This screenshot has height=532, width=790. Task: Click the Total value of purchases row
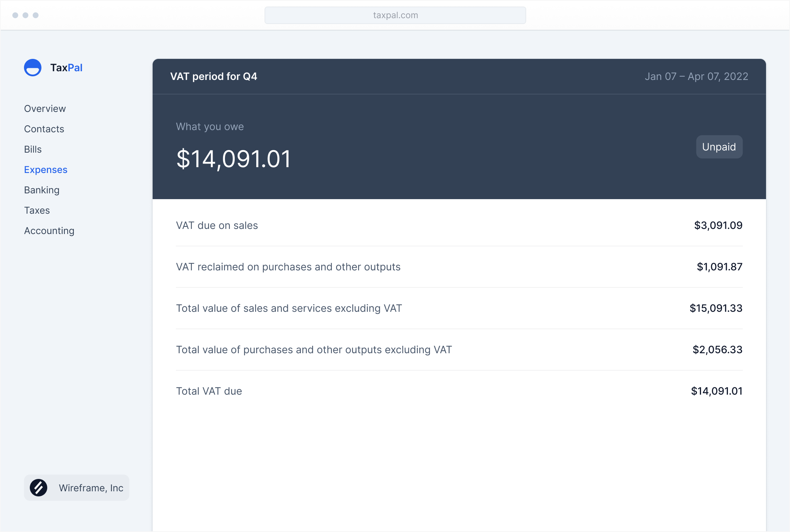point(314,350)
